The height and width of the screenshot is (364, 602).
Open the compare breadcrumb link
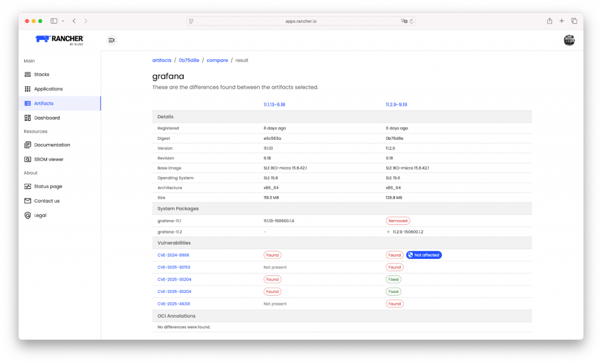click(217, 60)
